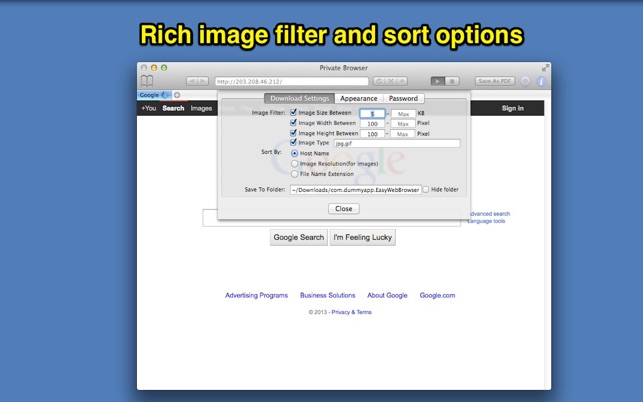Screen dimensions: 643x402
Task: Open Images in Google's top bar
Action: [201, 108]
